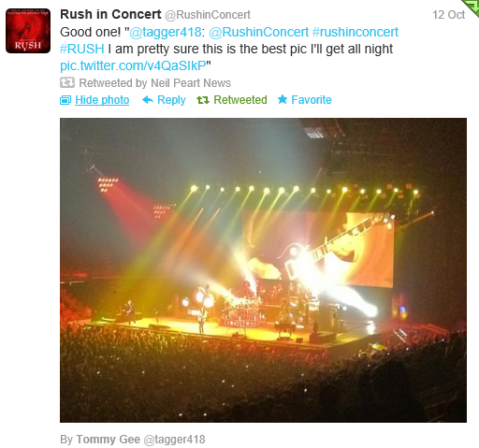Open the @RushinConcert handle next to name
The width and height of the screenshot is (479, 448).
click(x=208, y=15)
